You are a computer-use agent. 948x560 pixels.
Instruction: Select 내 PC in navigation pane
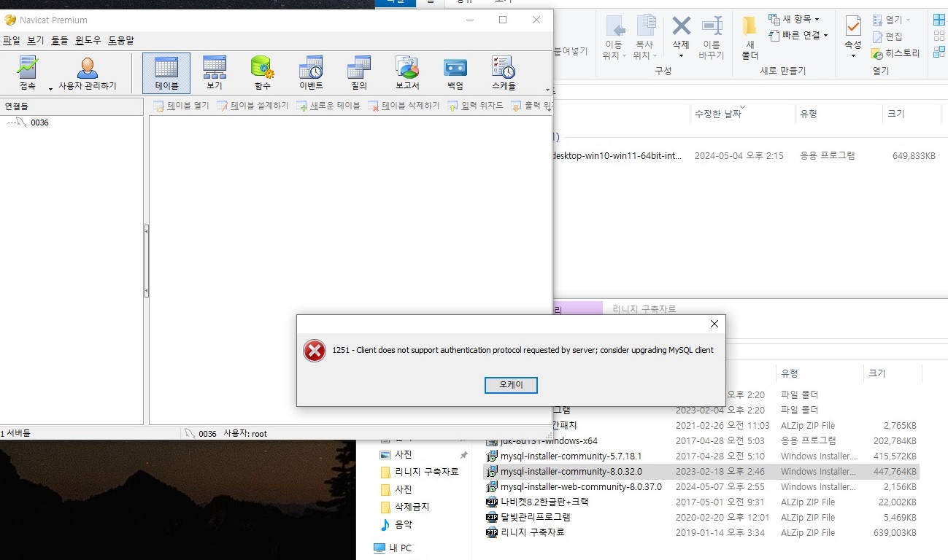click(x=393, y=548)
